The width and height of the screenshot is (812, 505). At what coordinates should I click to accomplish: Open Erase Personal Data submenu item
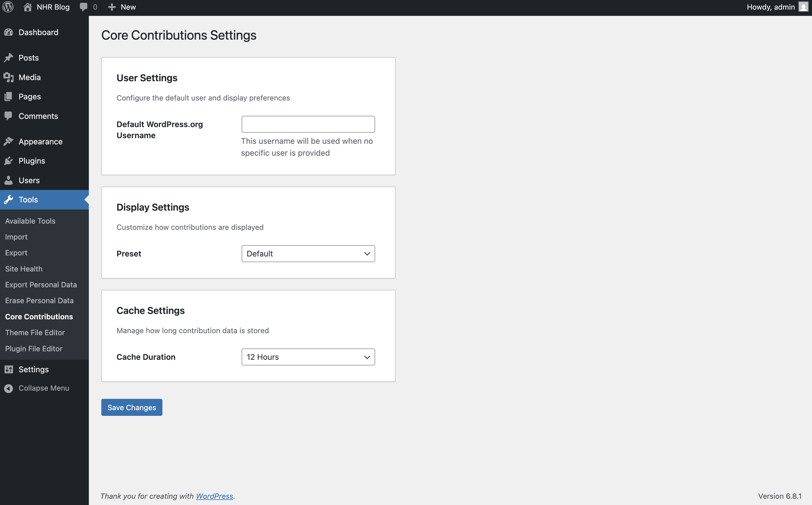39,301
